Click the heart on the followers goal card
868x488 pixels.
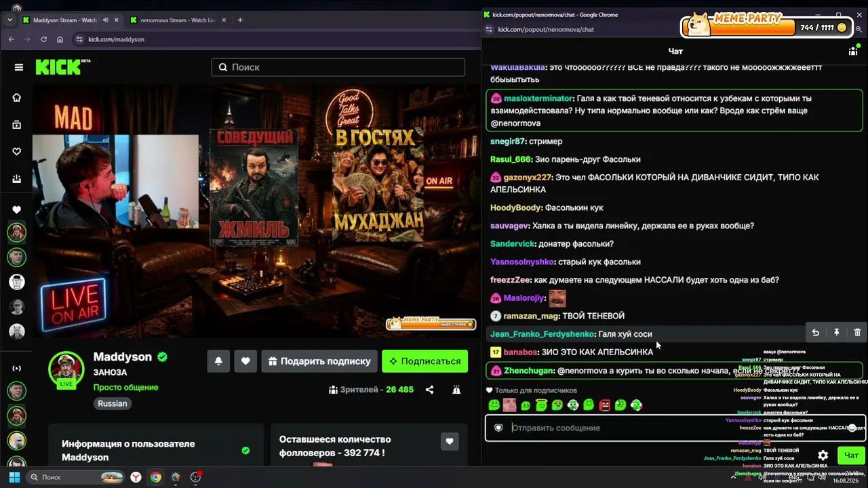click(x=449, y=442)
